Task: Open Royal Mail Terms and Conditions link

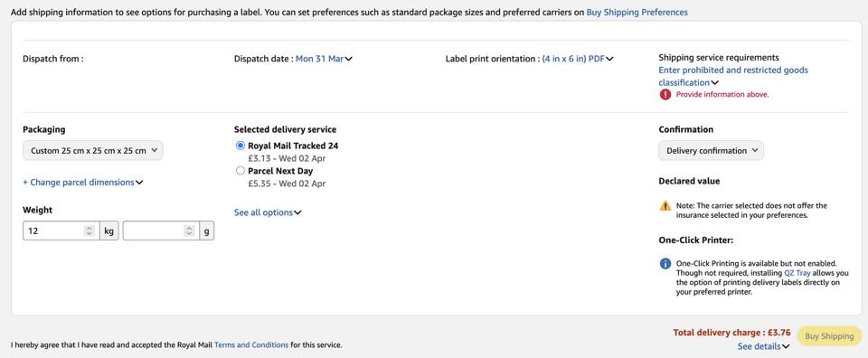Action: (251, 344)
